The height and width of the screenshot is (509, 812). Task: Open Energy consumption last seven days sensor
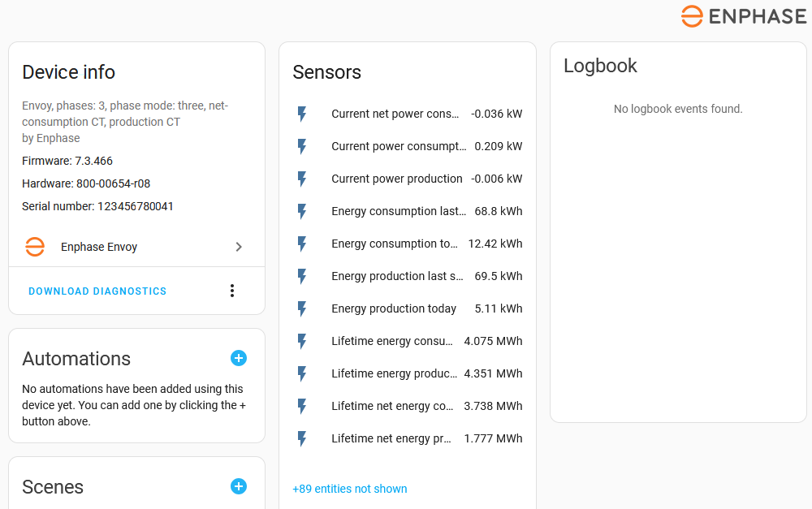pos(398,211)
